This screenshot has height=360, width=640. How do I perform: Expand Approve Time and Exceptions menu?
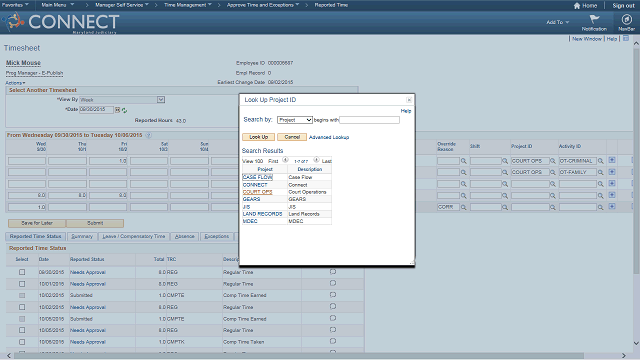click(x=263, y=5)
